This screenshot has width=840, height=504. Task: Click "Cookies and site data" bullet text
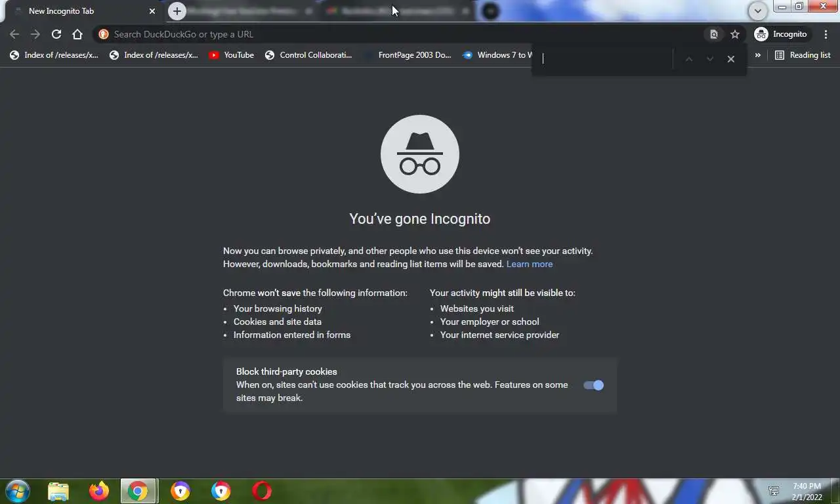pos(278,322)
